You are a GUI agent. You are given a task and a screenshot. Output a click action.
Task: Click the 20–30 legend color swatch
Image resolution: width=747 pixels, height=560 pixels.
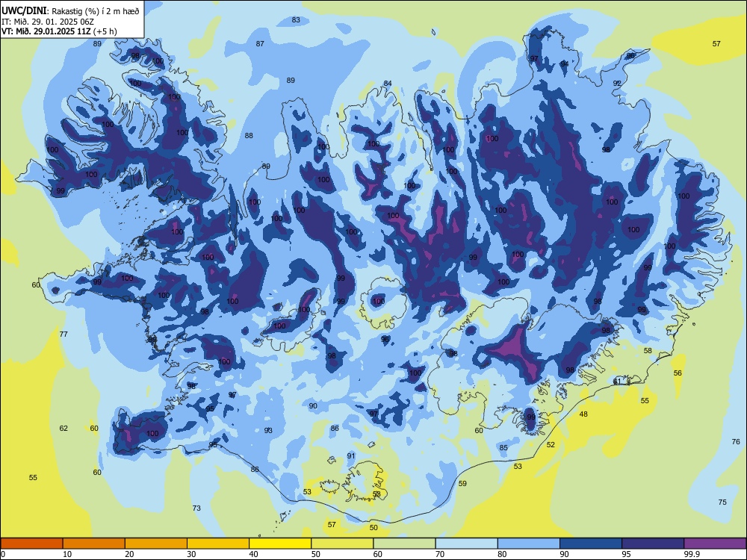coord(156,544)
